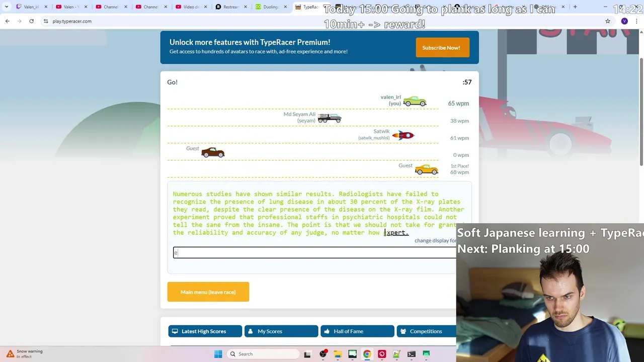Open the Chrome profile avatar

pyautogui.click(x=624, y=21)
